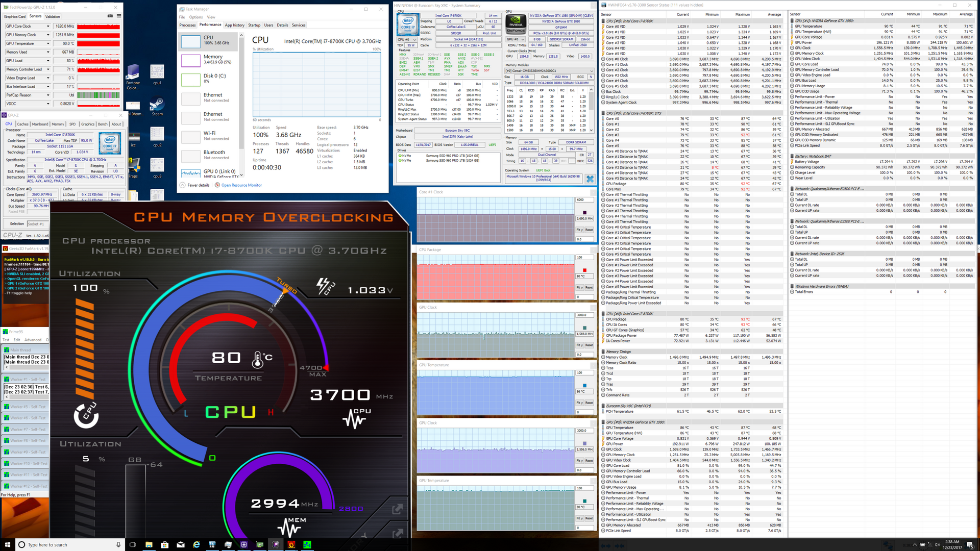This screenshot has height=551, width=980.
Task: Open the GPU Temperature sensor dropdown
Action: point(48,43)
